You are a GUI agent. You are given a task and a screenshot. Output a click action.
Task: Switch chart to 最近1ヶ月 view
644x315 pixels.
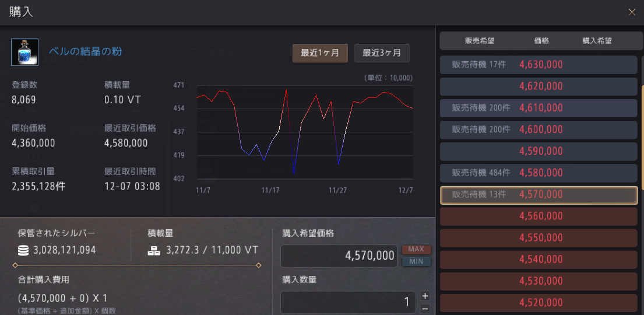pos(320,52)
